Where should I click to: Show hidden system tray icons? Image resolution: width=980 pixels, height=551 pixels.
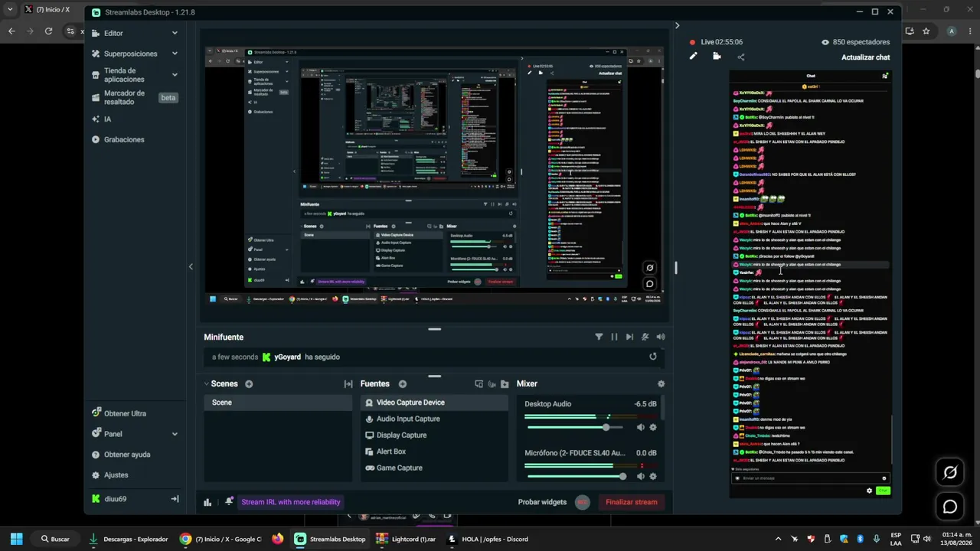coord(778,539)
